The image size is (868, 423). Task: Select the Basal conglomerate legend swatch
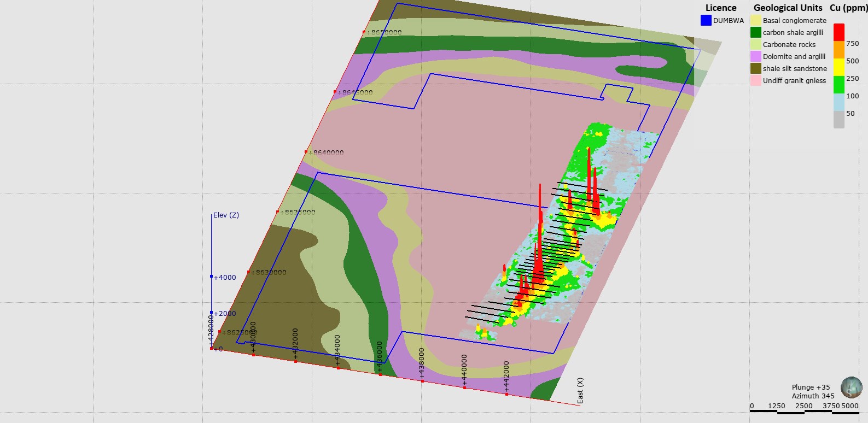tap(755, 20)
